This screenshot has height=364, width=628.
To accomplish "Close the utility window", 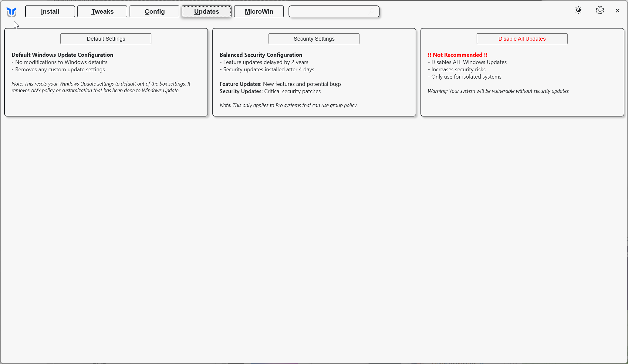I will click(617, 11).
